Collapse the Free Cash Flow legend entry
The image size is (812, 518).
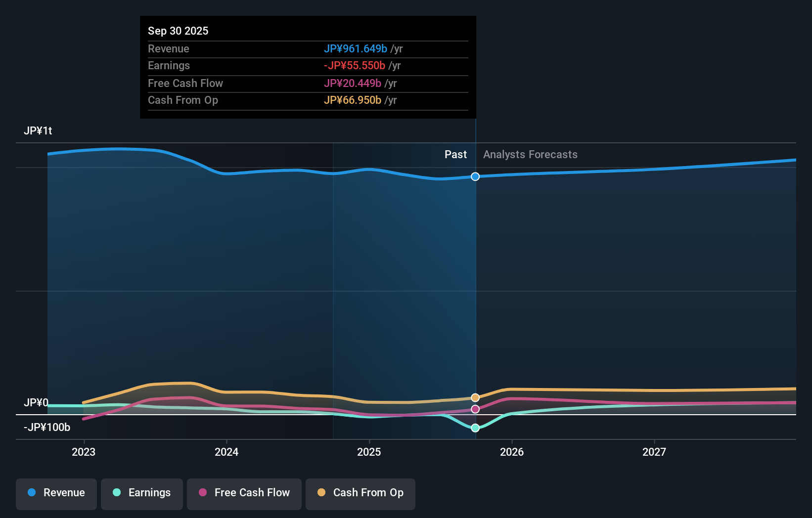click(244, 493)
